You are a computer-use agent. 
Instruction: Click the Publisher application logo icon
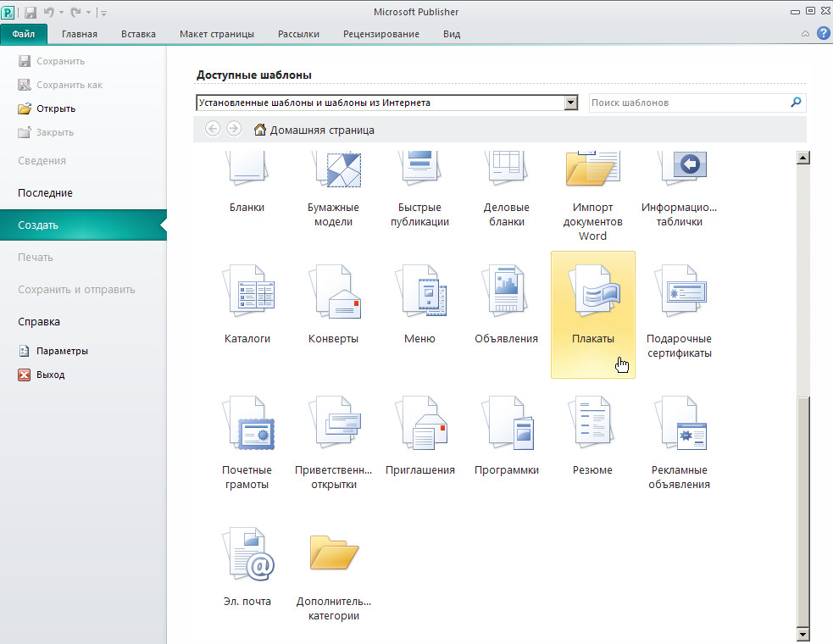click(8, 12)
